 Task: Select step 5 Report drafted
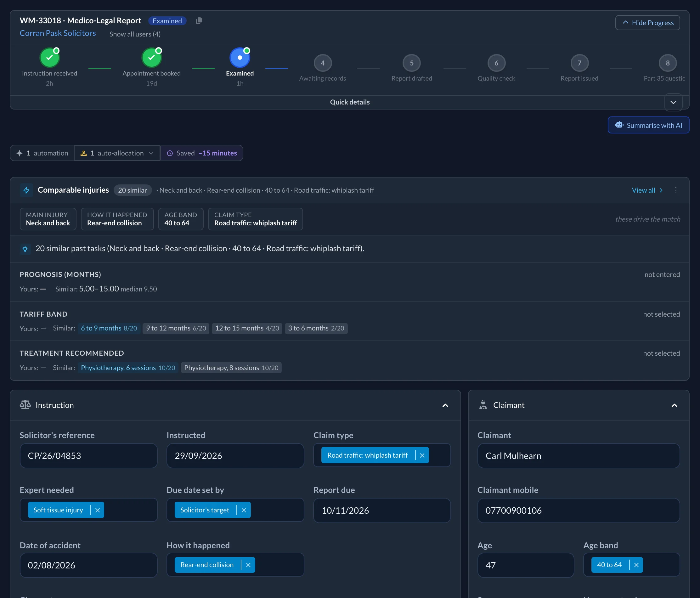point(411,63)
